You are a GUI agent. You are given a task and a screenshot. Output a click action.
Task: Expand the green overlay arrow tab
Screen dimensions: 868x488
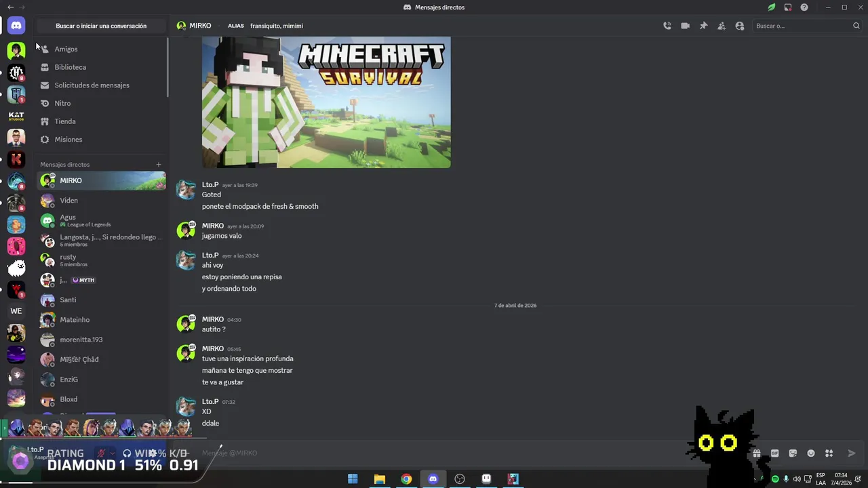[x=4, y=428]
